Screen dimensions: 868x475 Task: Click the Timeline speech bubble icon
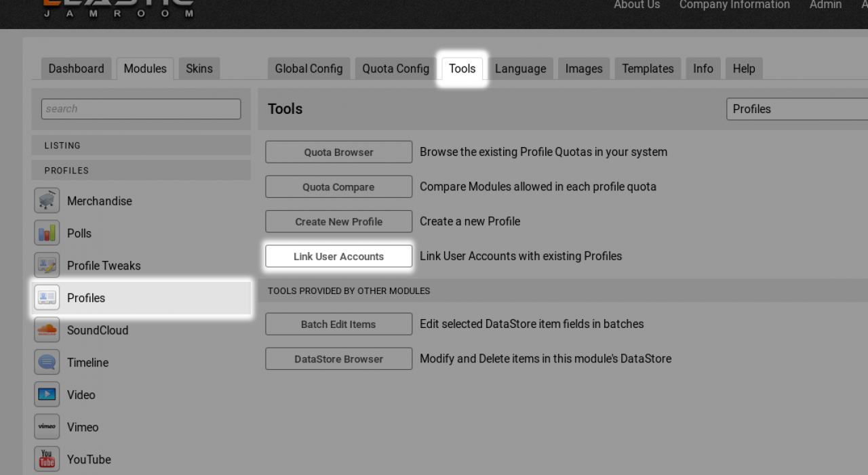pos(47,363)
